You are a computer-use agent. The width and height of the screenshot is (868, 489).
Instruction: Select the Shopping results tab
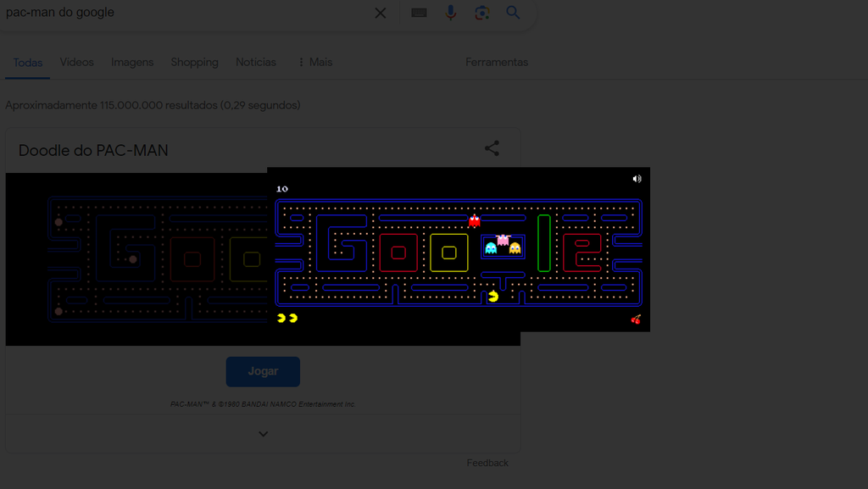pos(194,62)
